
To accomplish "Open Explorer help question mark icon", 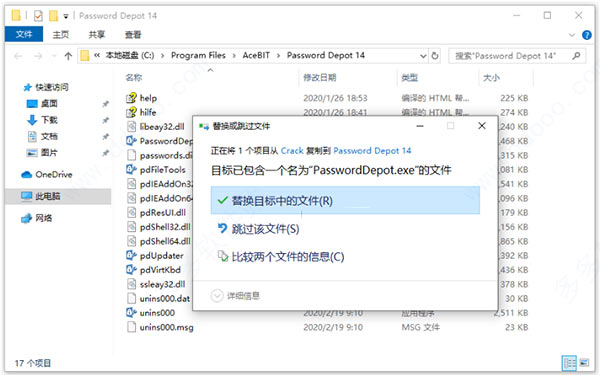I will [x=587, y=35].
